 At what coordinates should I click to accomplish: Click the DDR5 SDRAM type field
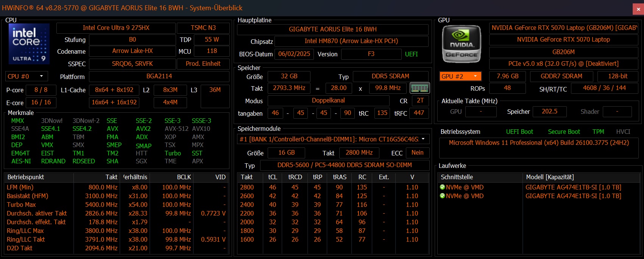point(390,76)
